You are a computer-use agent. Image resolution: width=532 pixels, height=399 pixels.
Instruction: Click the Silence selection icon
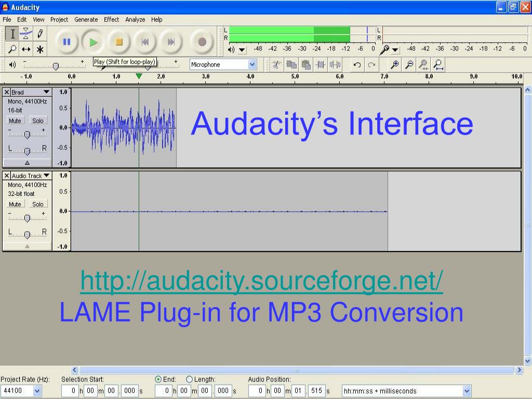335,64
